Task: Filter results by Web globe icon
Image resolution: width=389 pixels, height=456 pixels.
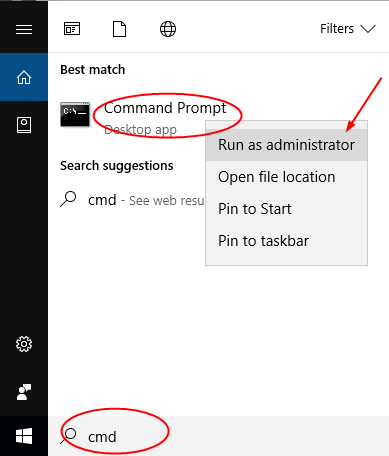Action: pos(168,29)
